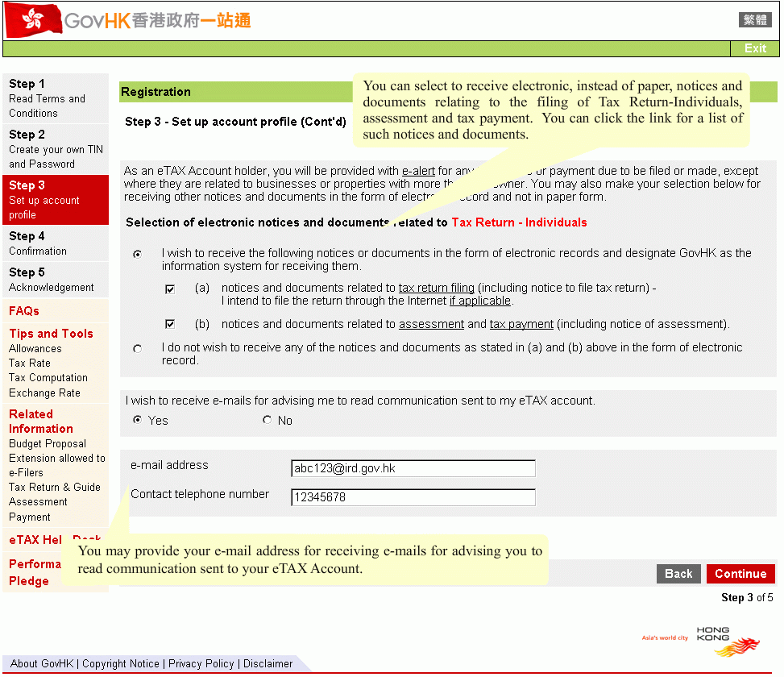Open the Privacy Policy footer link

point(201,663)
